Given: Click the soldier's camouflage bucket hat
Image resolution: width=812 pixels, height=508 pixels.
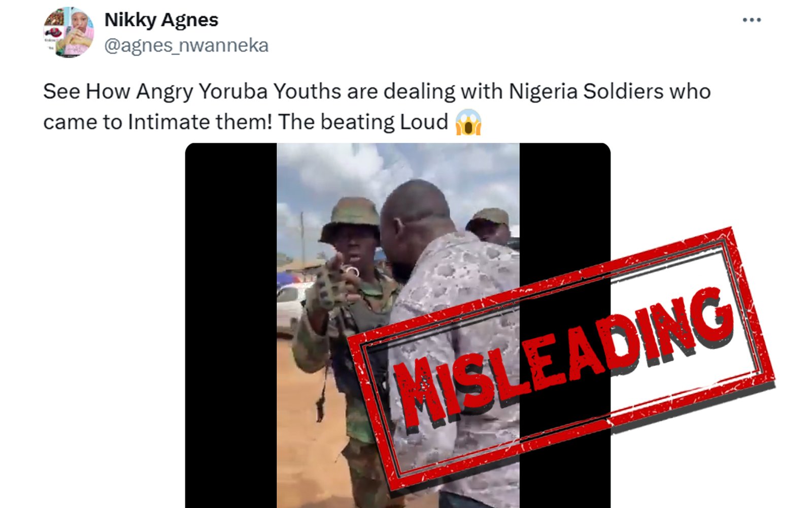Looking at the screenshot, I should tap(351, 219).
